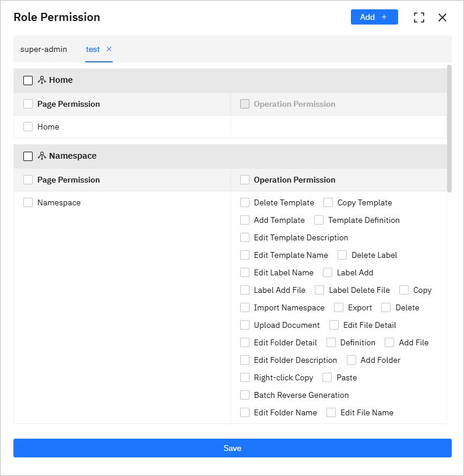Viewport: 464px width, 476px height.
Task: Close the test tab with its X icon
Action: point(109,49)
